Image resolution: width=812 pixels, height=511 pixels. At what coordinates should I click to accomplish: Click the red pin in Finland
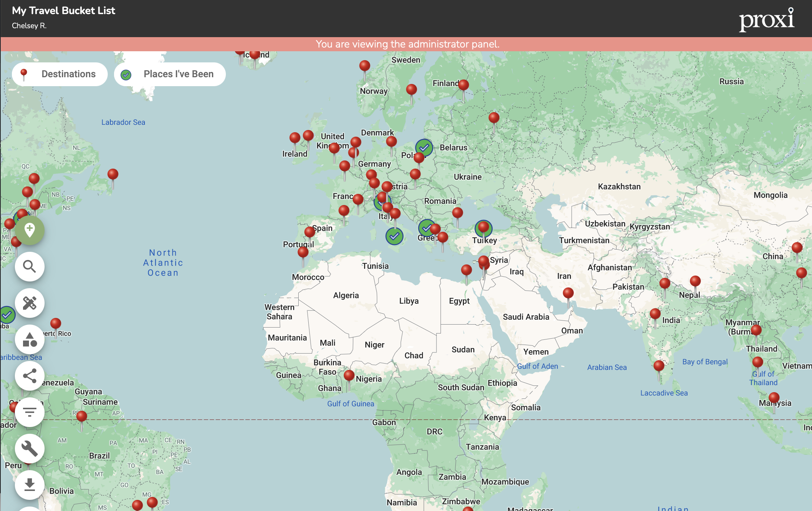tap(463, 85)
